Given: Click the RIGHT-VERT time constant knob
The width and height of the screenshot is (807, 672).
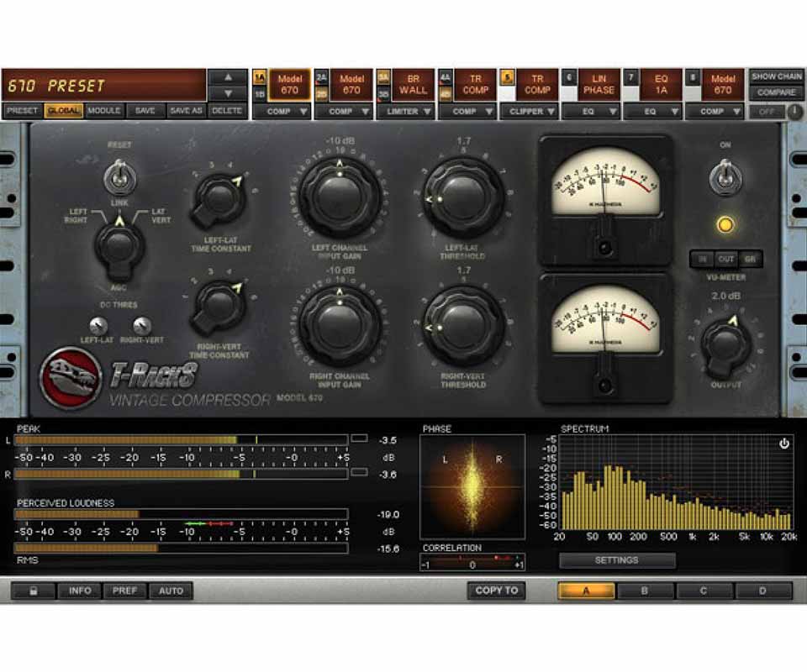Looking at the screenshot, I should (219, 307).
